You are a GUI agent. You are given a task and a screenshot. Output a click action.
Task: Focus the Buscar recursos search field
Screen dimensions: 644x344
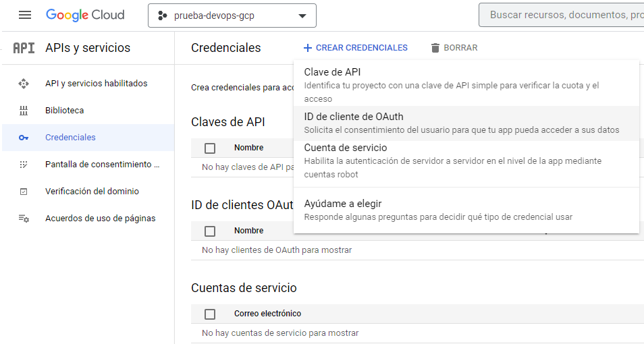[x=564, y=15]
